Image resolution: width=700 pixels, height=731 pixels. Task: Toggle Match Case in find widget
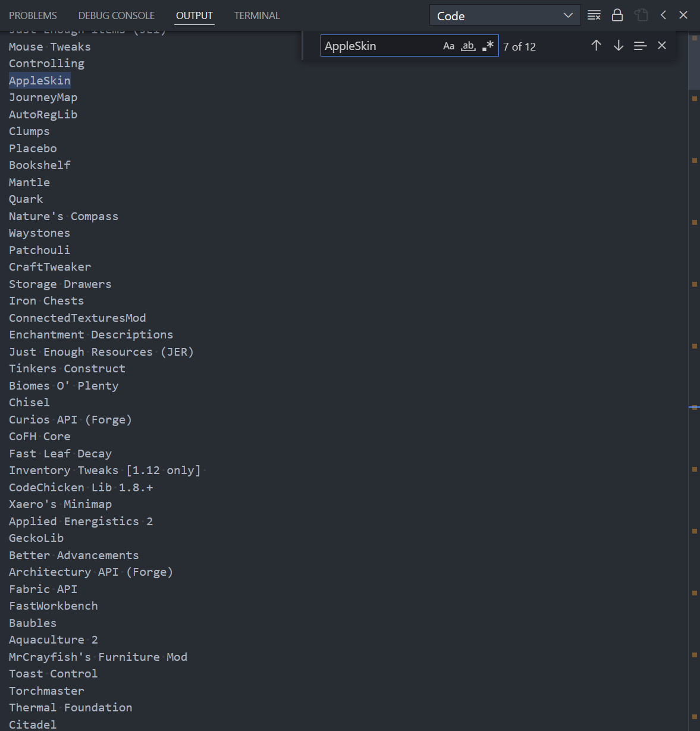tap(449, 46)
